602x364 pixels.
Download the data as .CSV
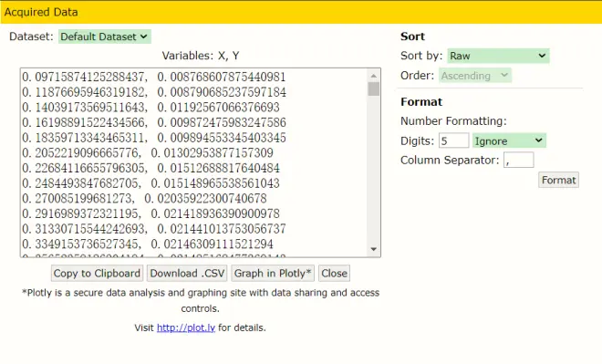187,274
